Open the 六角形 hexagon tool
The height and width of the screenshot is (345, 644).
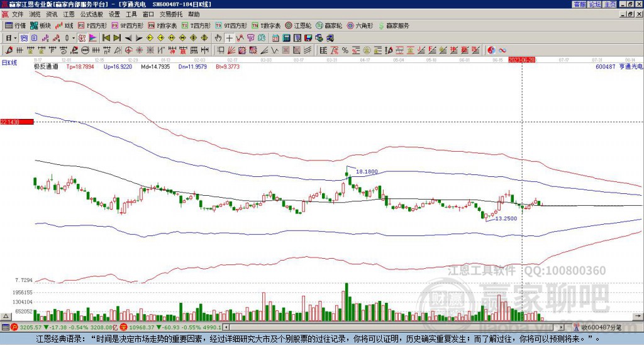coord(360,25)
